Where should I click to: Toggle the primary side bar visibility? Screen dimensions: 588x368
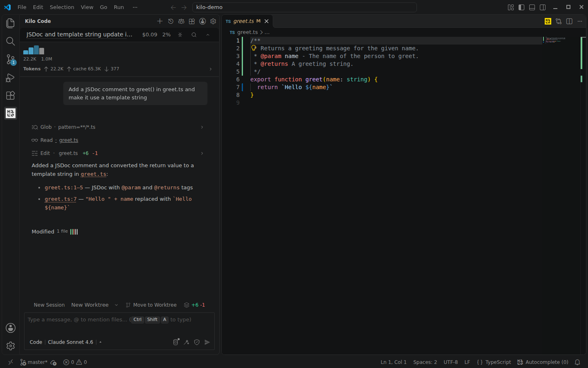point(521,7)
